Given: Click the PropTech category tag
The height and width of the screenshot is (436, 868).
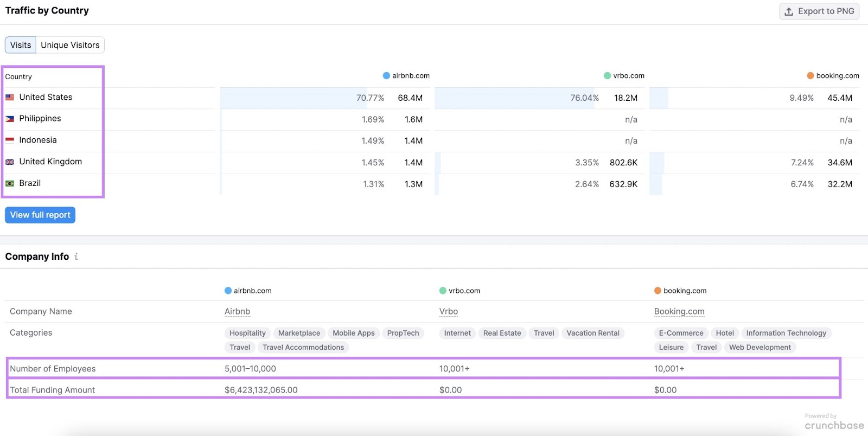Looking at the screenshot, I should click(403, 333).
